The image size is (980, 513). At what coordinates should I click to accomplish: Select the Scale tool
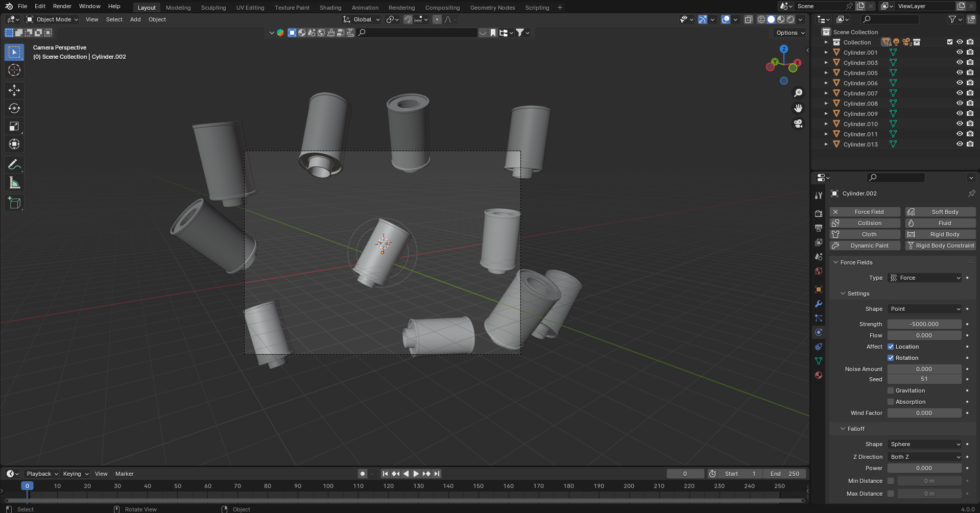click(x=14, y=126)
